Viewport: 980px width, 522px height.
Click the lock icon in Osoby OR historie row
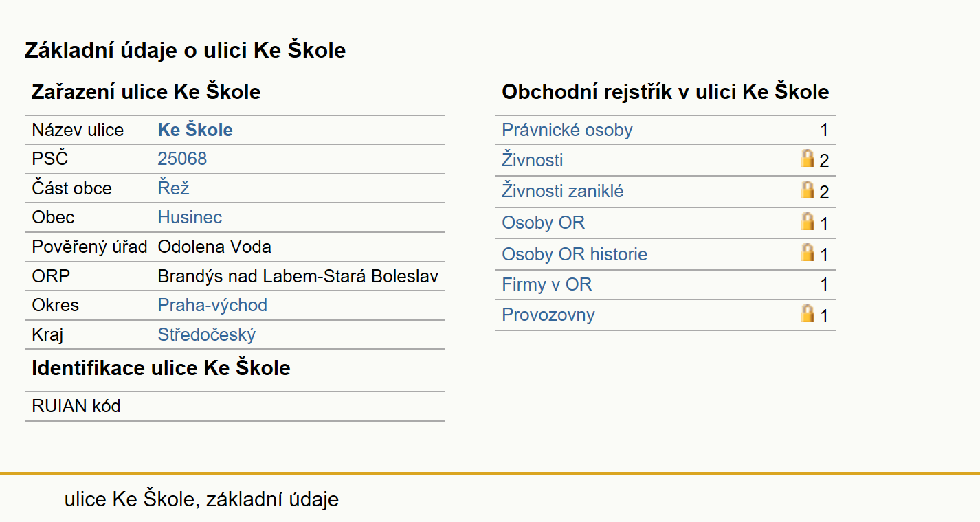(808, 253)
